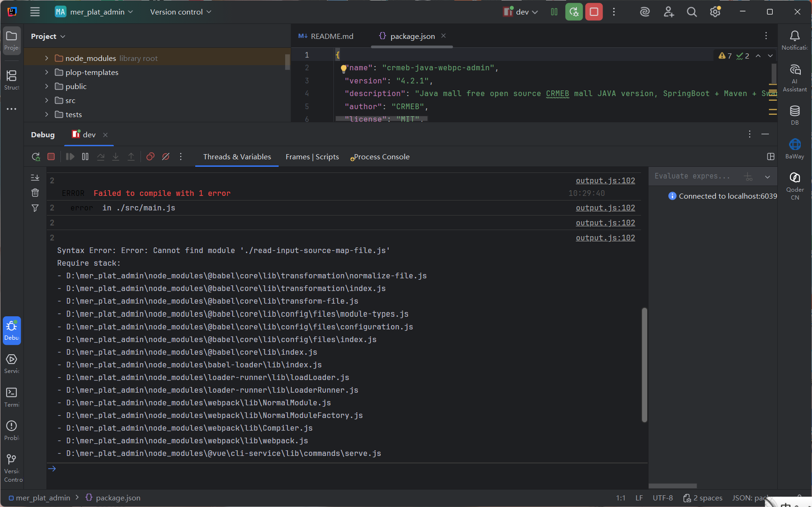Screen dimensions: 812x507
Task: Switch to the README.md tab
Action: (326, 36)
